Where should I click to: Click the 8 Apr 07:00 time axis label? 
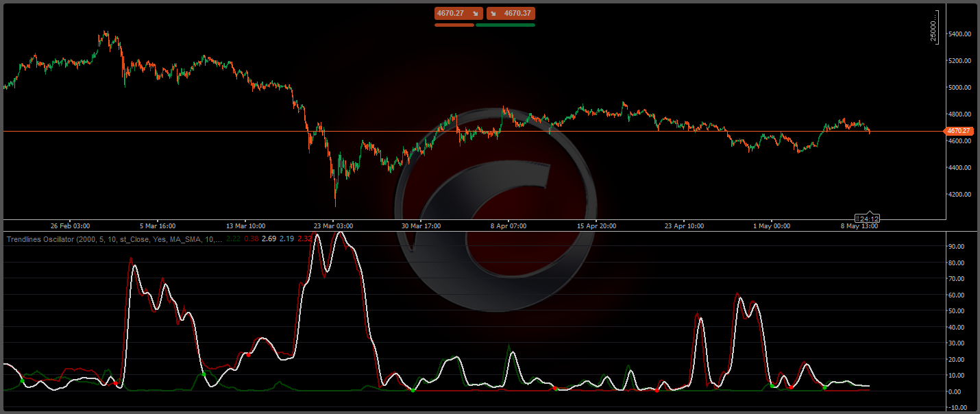pos(509,226)
